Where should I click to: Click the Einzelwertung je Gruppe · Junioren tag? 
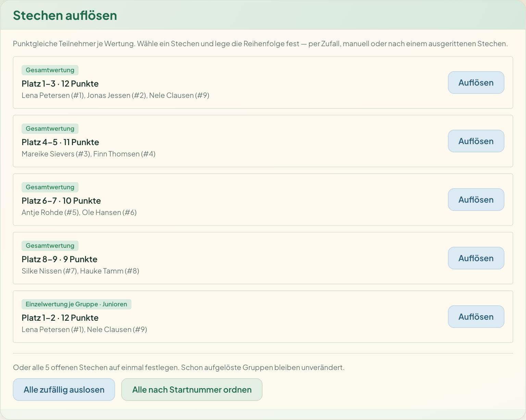click(x=76, y=304)
